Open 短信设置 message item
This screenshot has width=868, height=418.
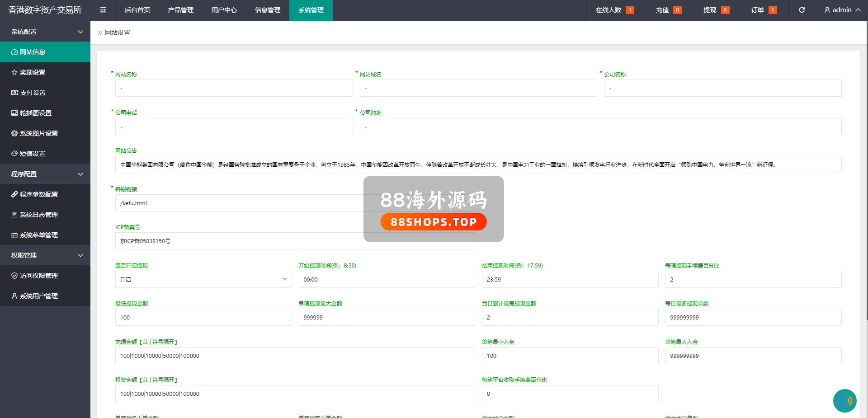[x=33, y=154]
